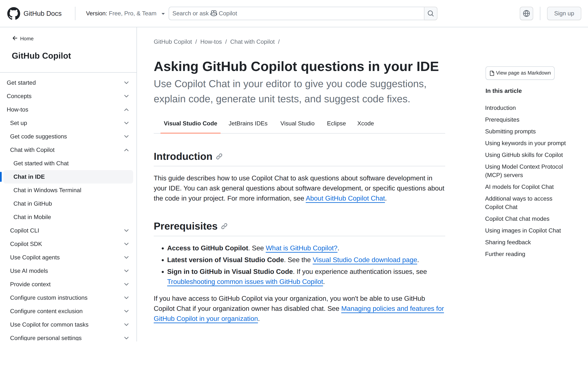Click the back arrow beside Home
Screen dimensions: 588x378
pyautogui.click(x=15, y=38)
